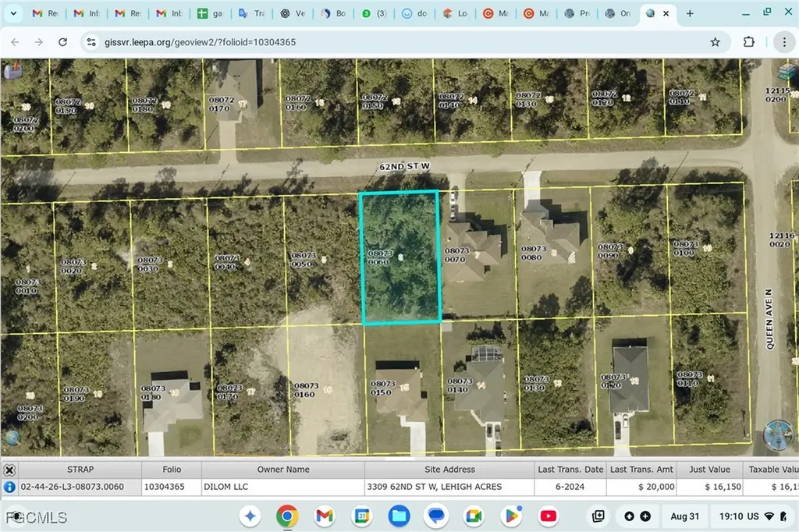This screenshot has height=532, width=799.
Task: Open Chrome's three-dot menu
Action: click(785, 42)
